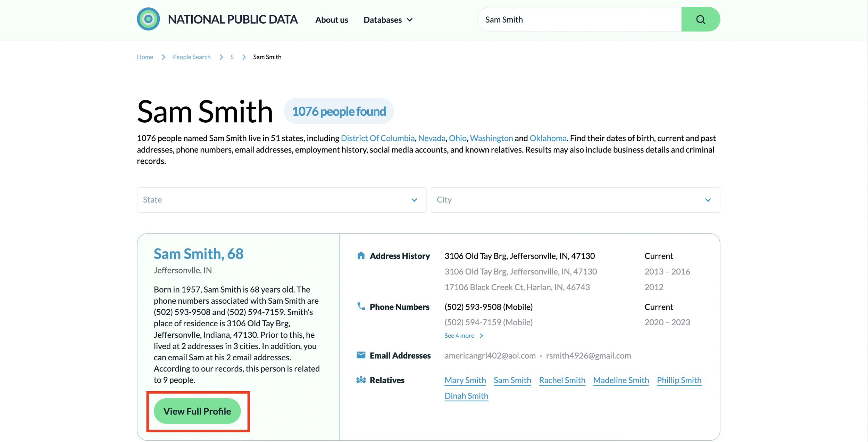Image resolution: width=868 pixels, height=442 pixels.
Task: Open relative Dinah Smith's profile
Action: coord(466,396)
